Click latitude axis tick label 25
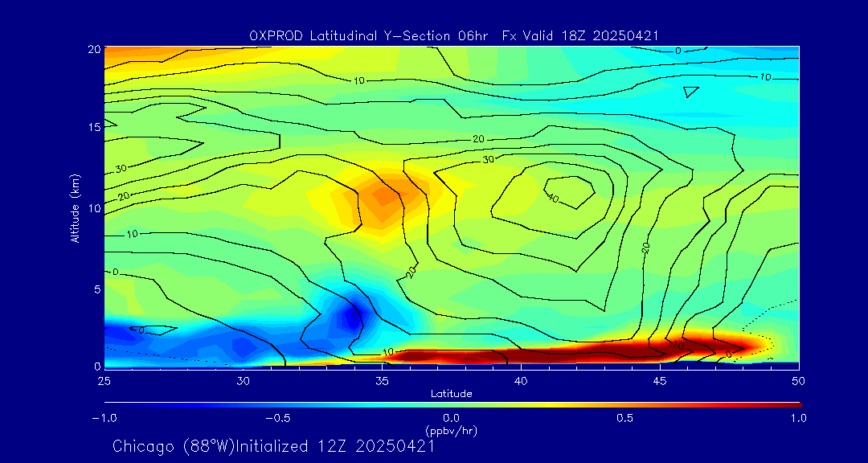This screenshot has height=463, width=868. coord(104,381)
